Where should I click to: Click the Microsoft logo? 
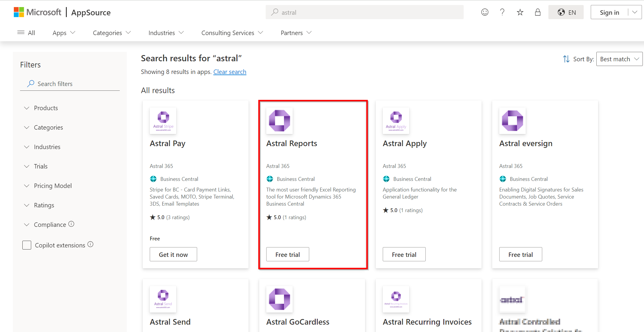38,12
